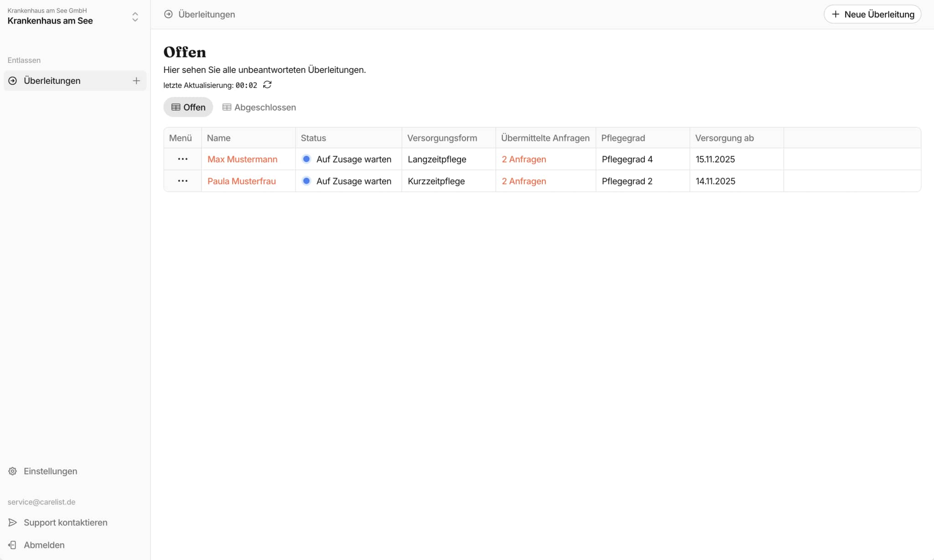
Task: Click the refresh icon next to letzte Aktualisierung
Action: (267, 85)
